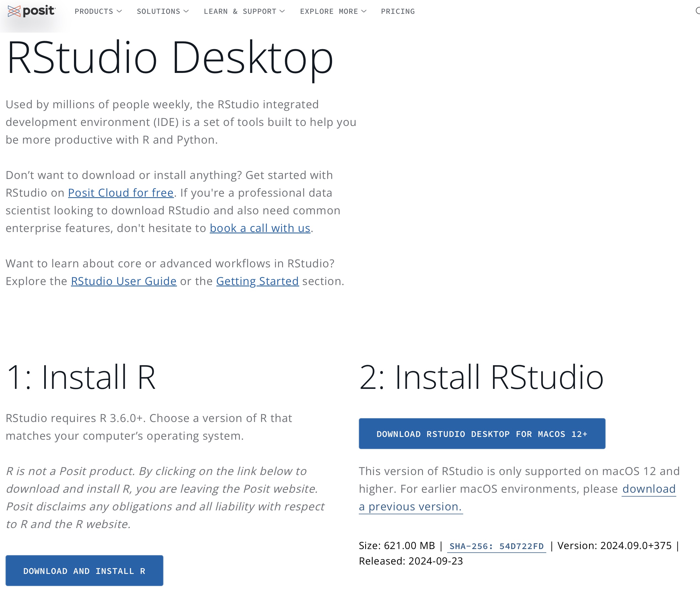Visit the Getting Started link
The width and height of the screenshot is (700, 596).
[x=257, y=281]
